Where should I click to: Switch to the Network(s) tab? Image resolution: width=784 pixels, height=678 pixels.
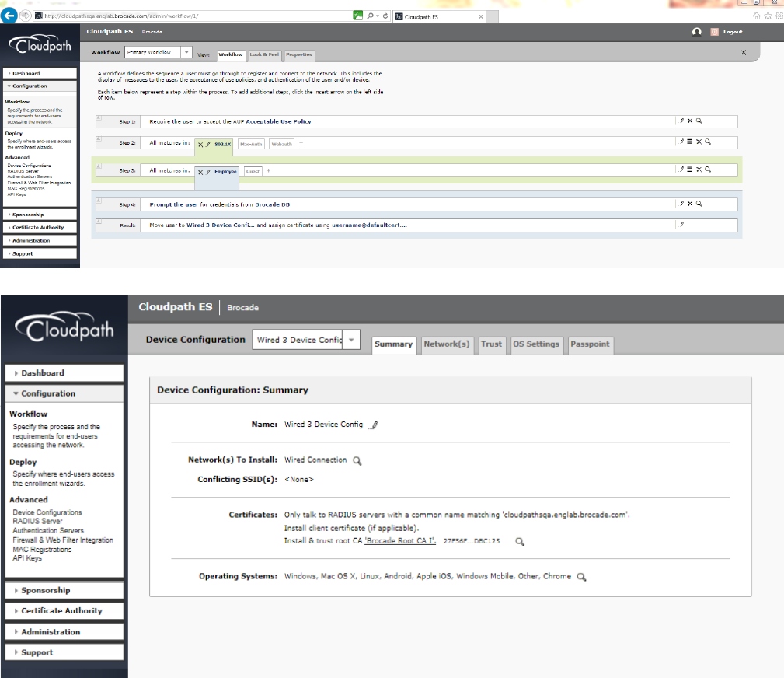[x=447, y=344]
